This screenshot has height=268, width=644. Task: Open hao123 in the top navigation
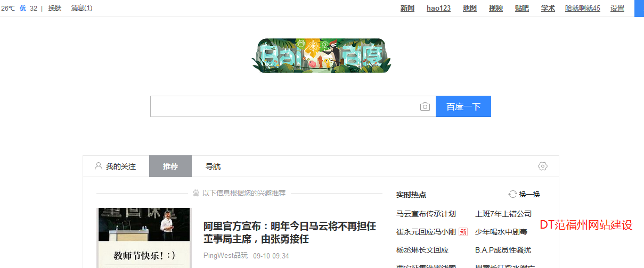[x=438, y=8]
